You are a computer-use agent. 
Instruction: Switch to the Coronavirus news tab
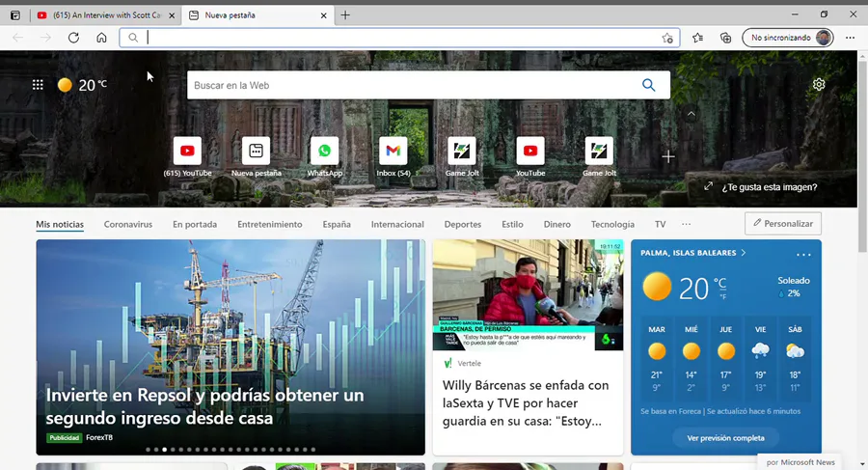[128, 224]
